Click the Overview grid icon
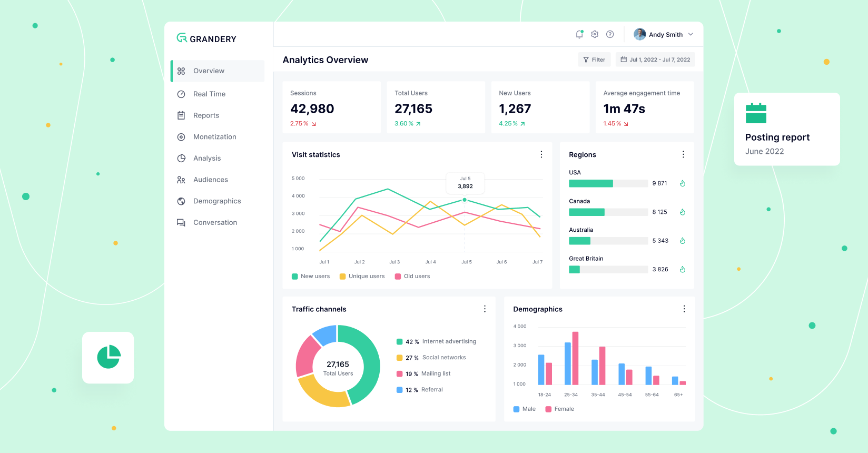Screen dimensions: 868x453 [181, 71]
